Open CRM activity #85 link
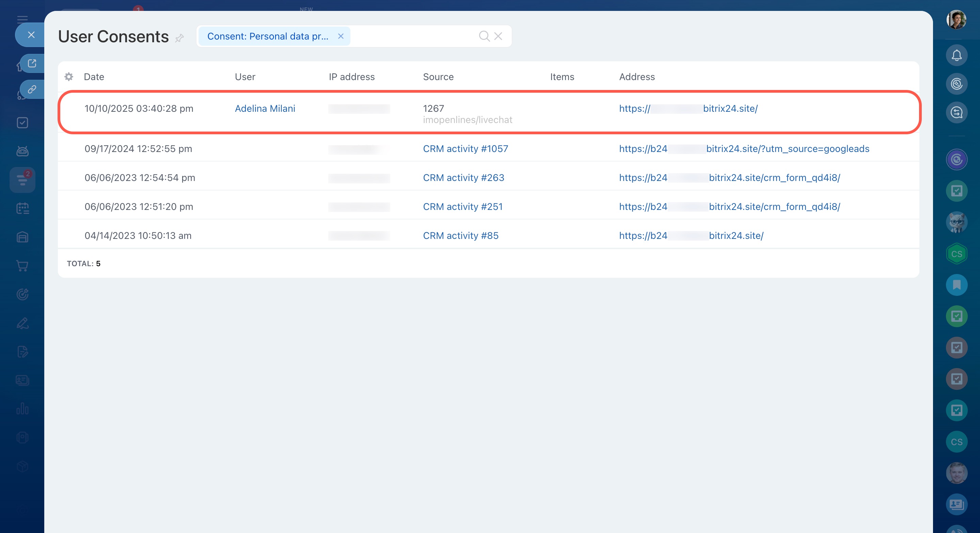Viewport: 980px width, 533px height. tap(460, 236)
